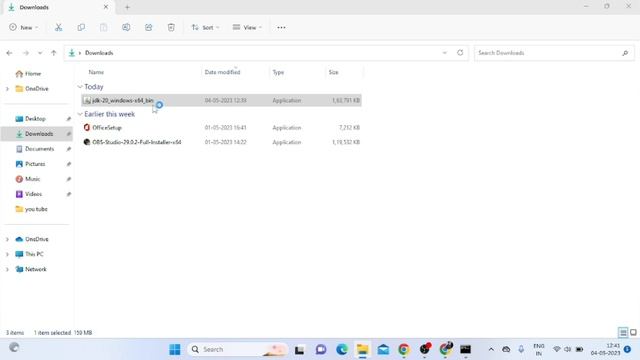Click the OneDrive cloud tray icon

[506, 349]
